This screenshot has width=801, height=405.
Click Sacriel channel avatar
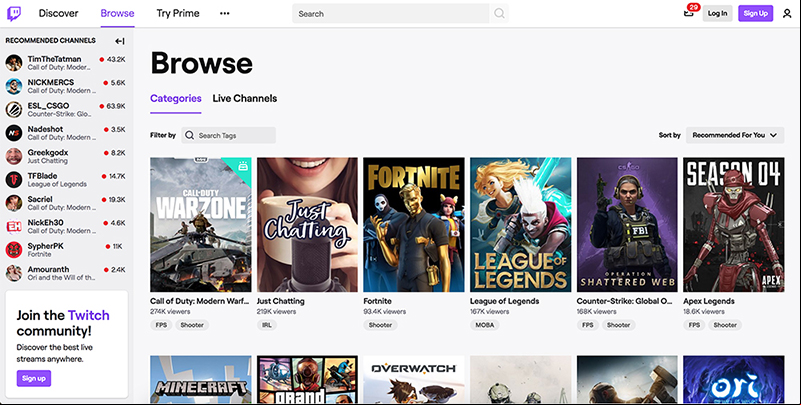14,203
